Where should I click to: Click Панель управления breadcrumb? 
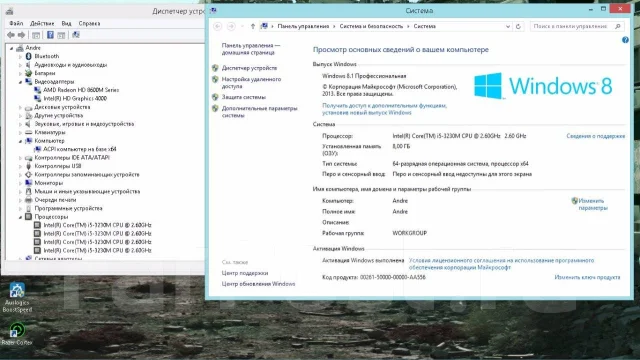303,26
